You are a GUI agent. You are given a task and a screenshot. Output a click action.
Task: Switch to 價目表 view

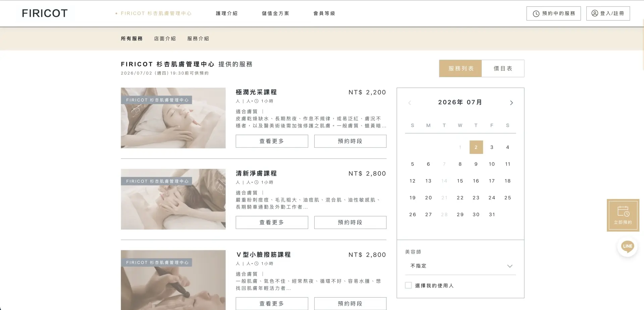(503, 68)
